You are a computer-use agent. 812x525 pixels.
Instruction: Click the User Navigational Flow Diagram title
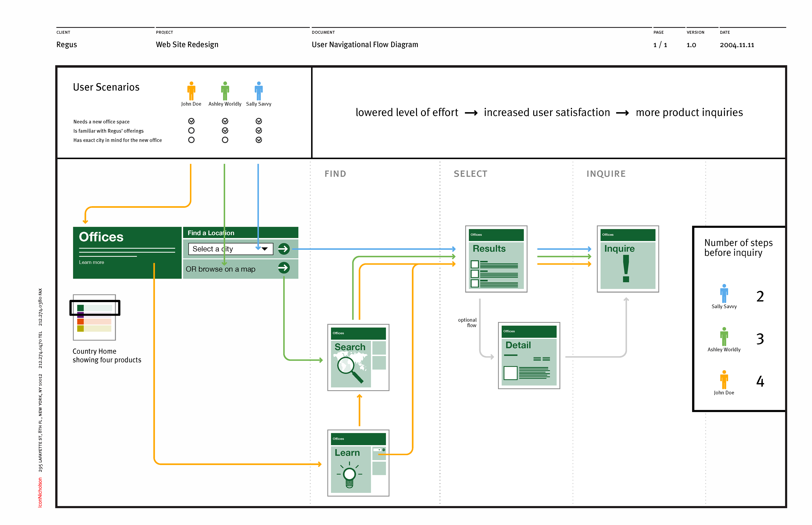[365, 45]
